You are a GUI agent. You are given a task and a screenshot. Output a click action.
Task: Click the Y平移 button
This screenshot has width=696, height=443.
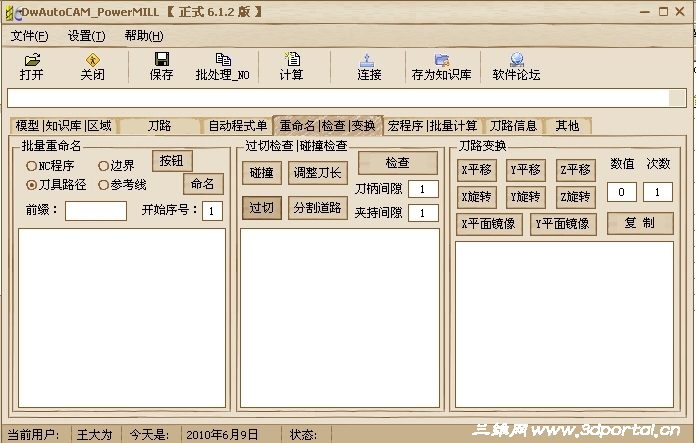tap(526, 170)
